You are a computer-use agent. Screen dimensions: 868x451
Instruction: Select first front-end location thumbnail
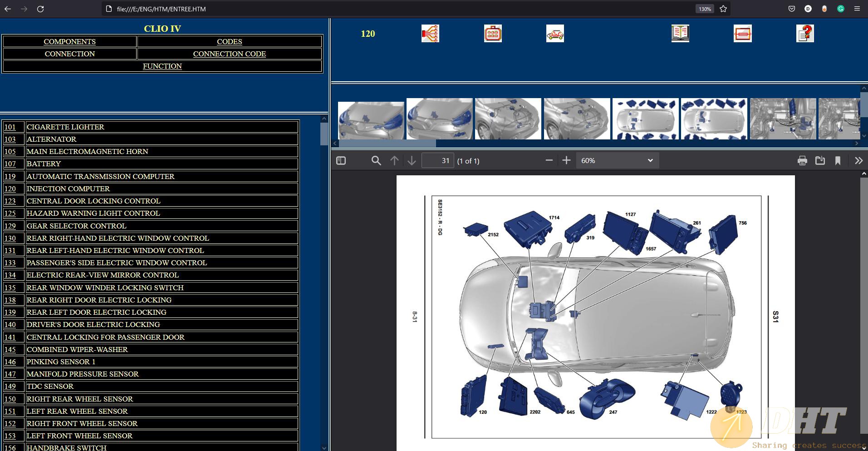[x=371, y=120]
